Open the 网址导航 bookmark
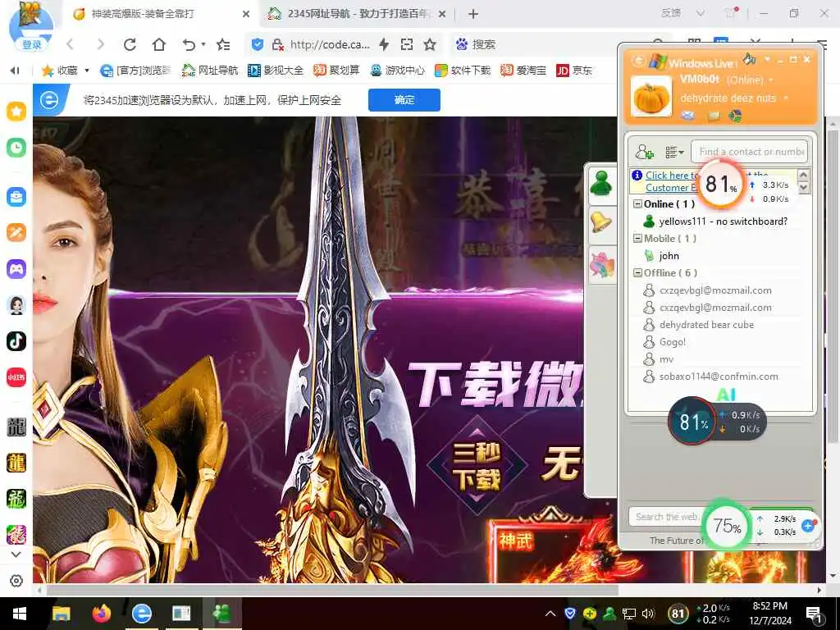Viewport: 840px width, 630px height. click(x=209, y=71)
